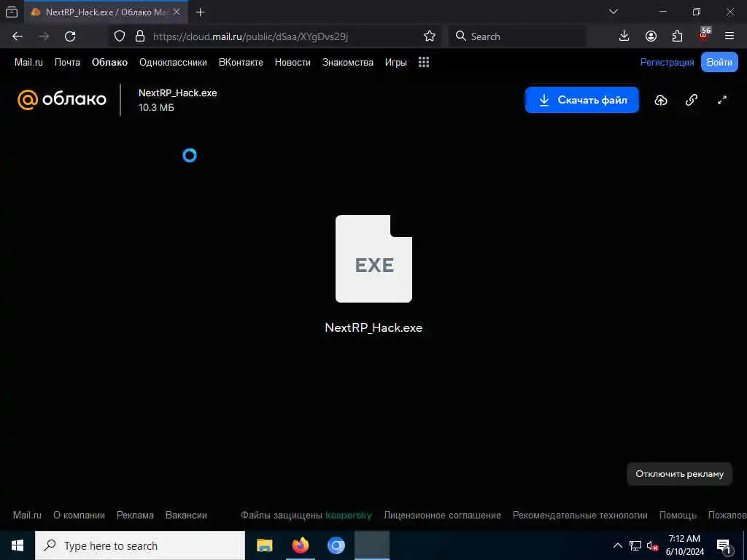Click the Регистрация link
The height and width of the screenshot is (560, 747).
click(x=667, y=63)
